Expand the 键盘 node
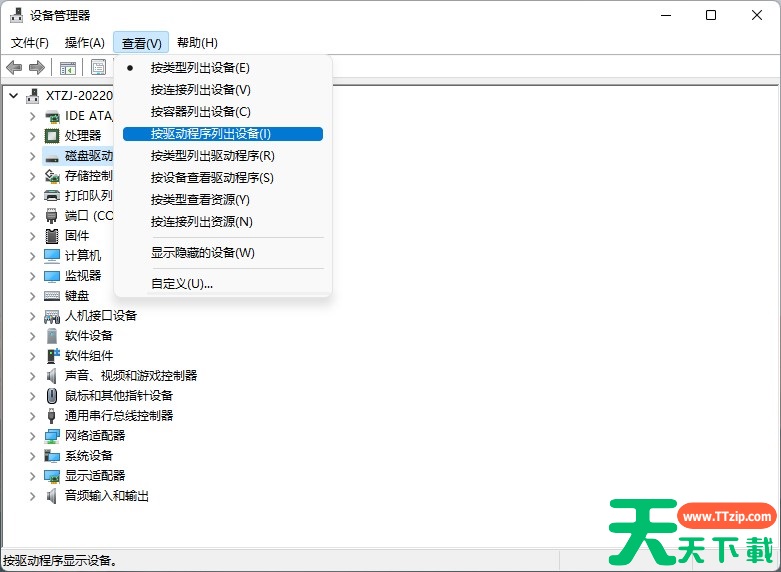The image size is (781, 572). point(33,296)
